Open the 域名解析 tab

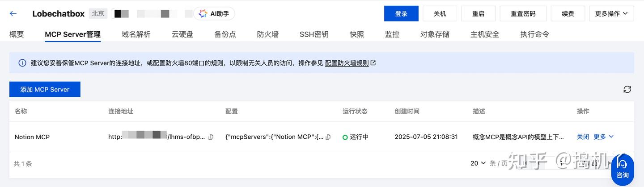tap(136, 34)
